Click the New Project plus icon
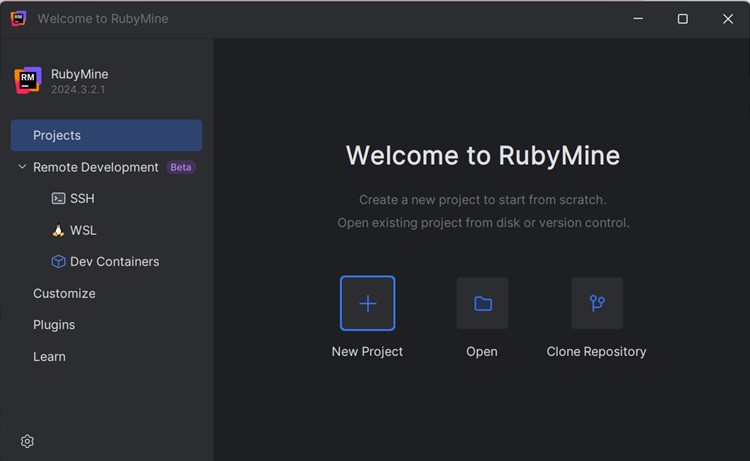 pos(367,303)
